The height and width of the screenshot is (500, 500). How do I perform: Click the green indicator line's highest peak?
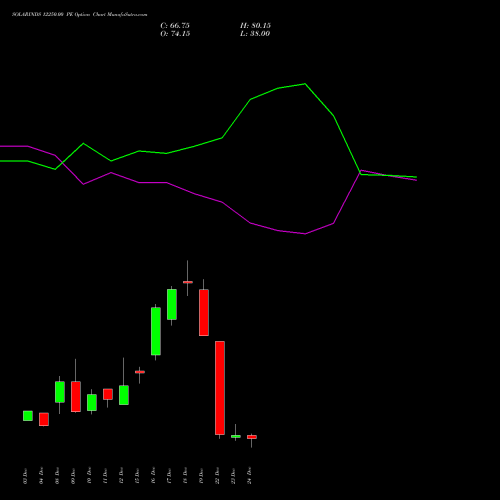click(x=305, y=84)
